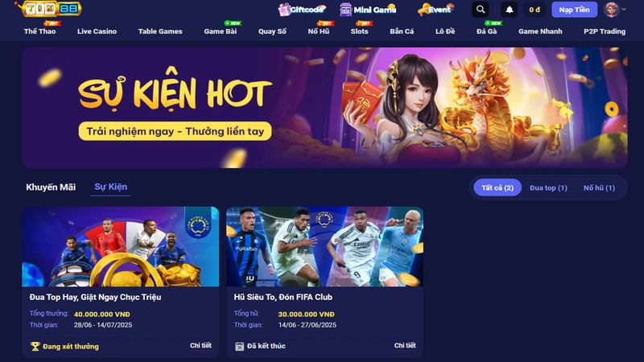644x362 pixels.
Task: Switch to the Sự Kiện tab
Action: 111,187
